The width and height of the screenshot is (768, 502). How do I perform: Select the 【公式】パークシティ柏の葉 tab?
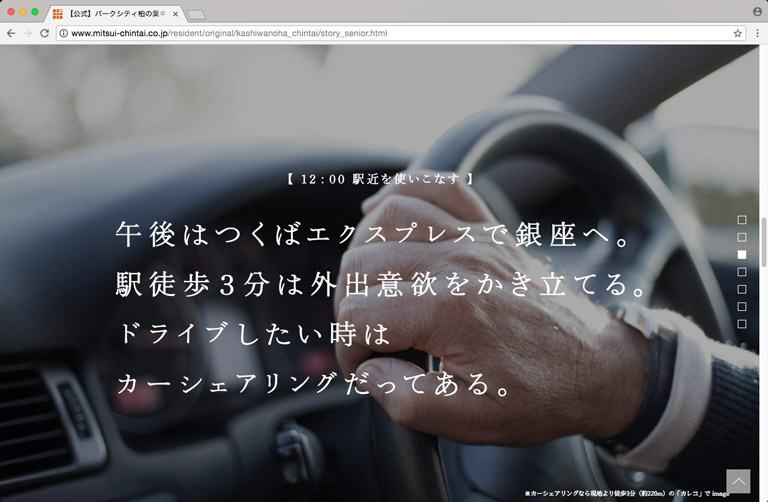pyautogui.click(x=115, y=14)
